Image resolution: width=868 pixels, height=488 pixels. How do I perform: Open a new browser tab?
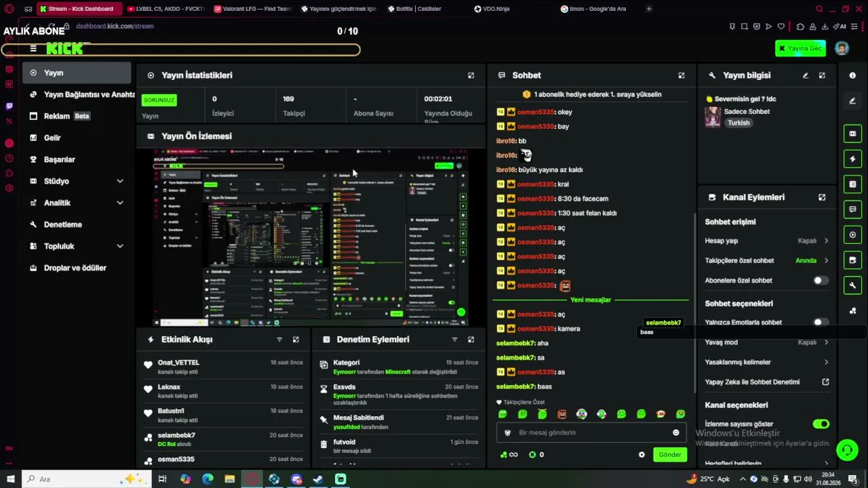tap(649, 9)
